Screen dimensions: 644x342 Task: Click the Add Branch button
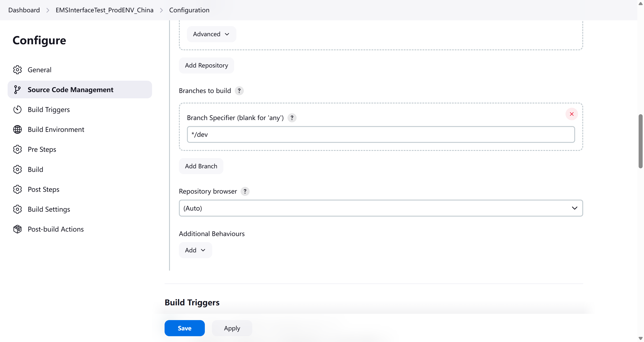(201, 166)
